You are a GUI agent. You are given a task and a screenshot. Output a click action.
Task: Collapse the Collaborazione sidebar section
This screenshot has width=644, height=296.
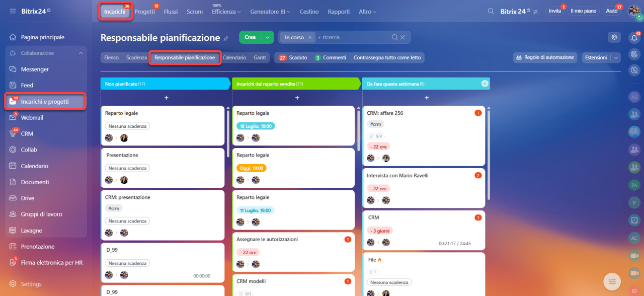coord(80,53)
